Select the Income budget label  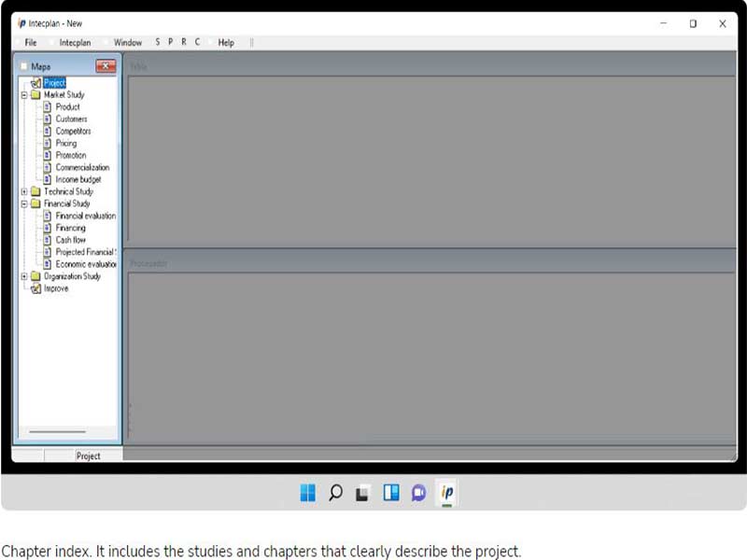click(x=78, y=179)
